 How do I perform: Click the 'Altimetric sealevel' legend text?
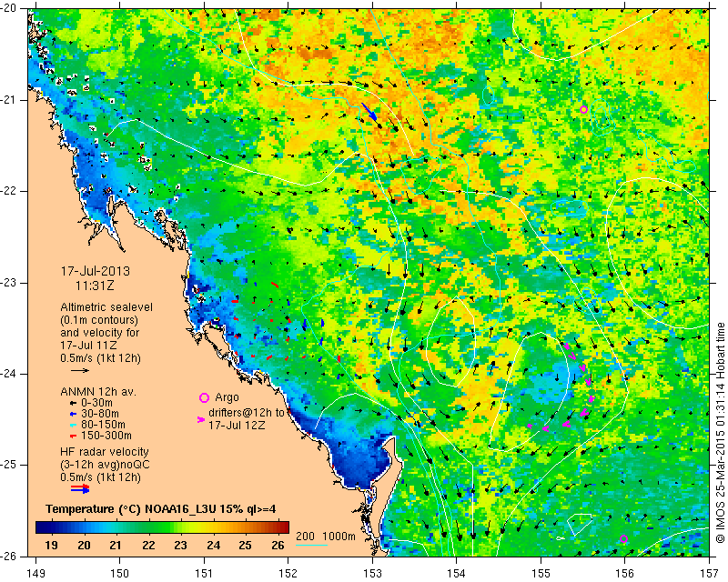click(x=106, y=307)
